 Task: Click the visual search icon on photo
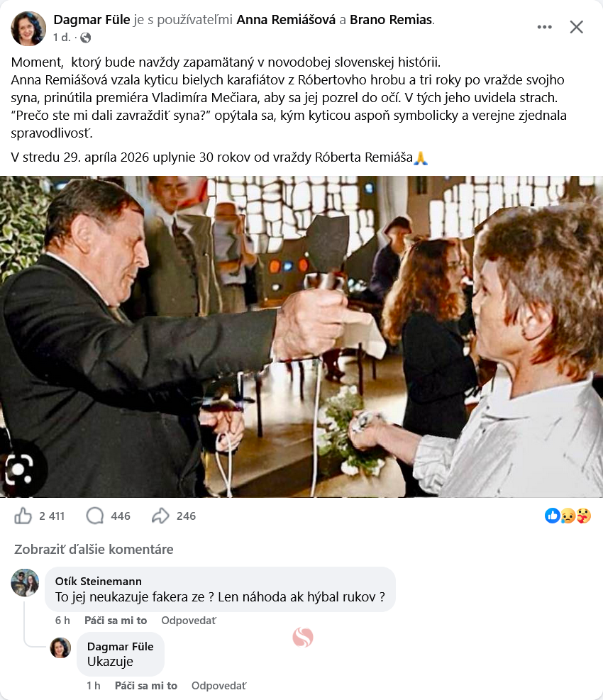(x=19, y=468)
